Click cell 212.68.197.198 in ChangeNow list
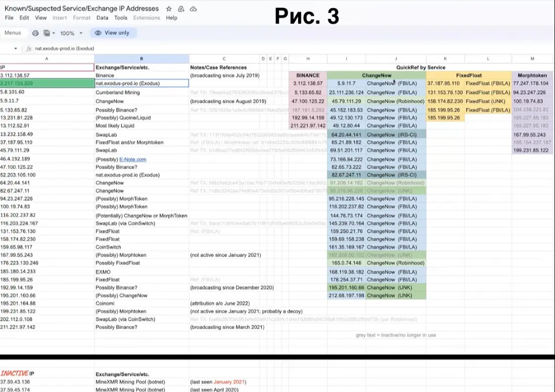The width and height of the screenshot is (555, 392). tap(346, 295)
